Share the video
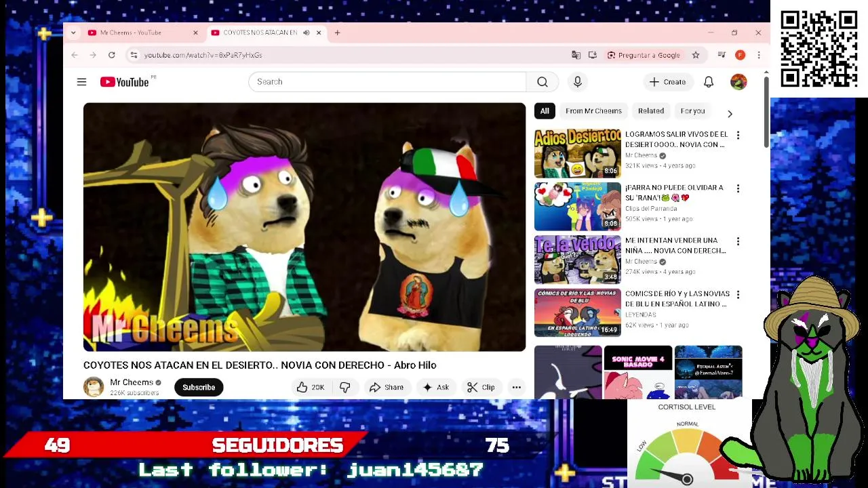 tap(387, 387)
